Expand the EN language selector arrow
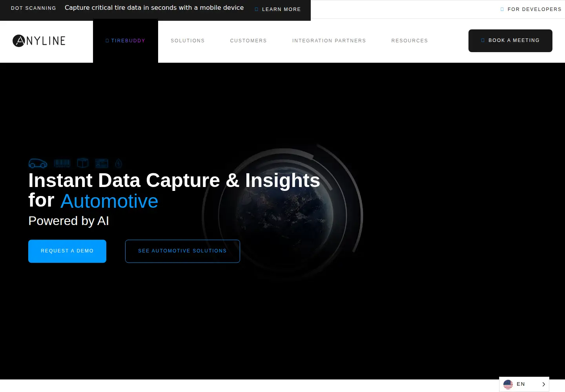This screenshot has width=565, height=392. tap(543, 384)
